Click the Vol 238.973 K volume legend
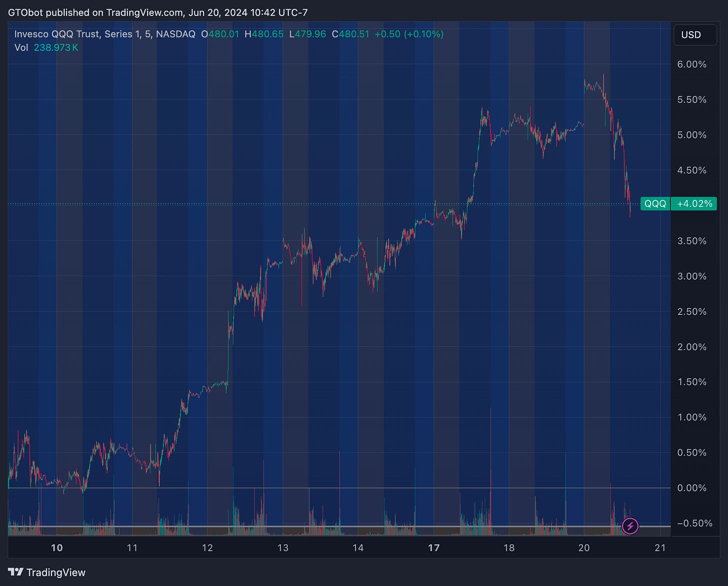The height and width of the screenshot is (586, 728). coord(46,47)
